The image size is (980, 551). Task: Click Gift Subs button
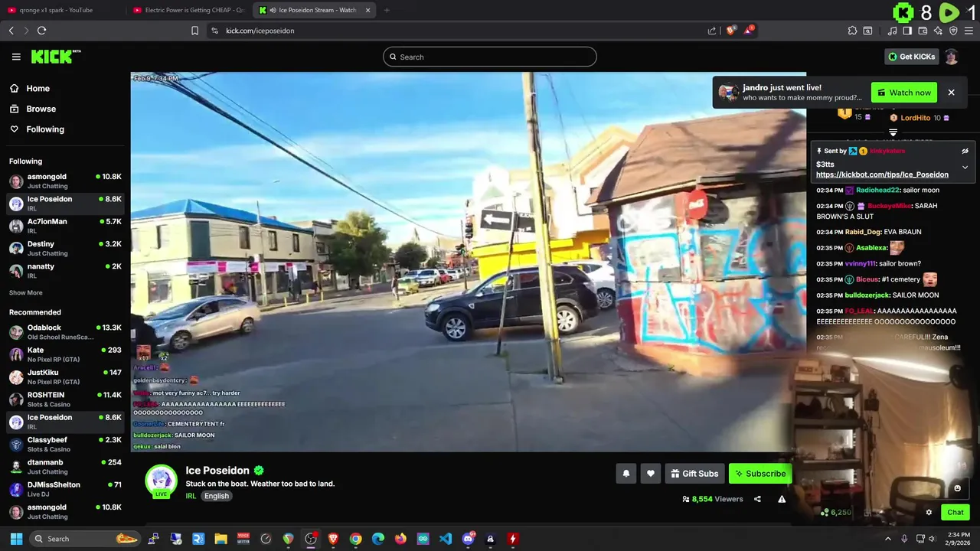(x=694, y=474)
